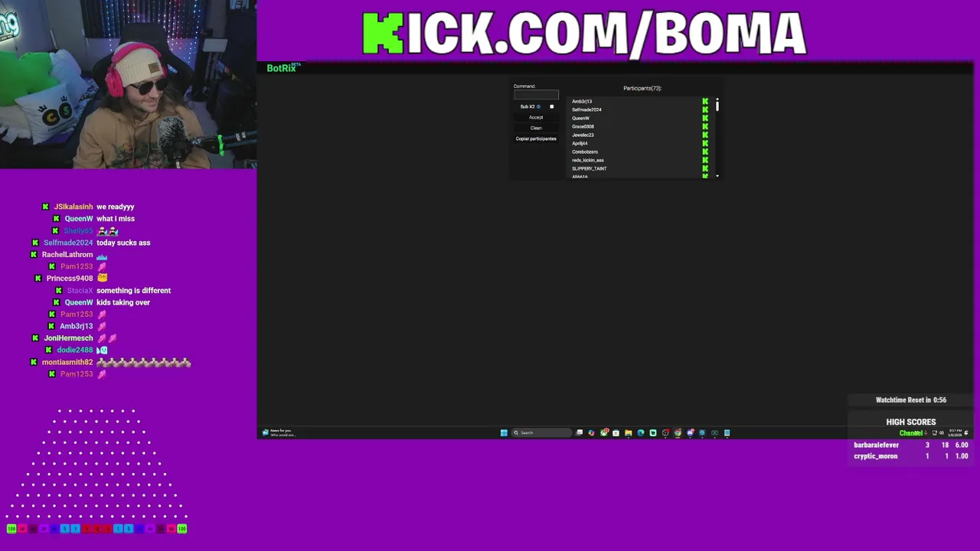
Task: Click username dodie2488 in chat
Action: click(x=75, y=350)
